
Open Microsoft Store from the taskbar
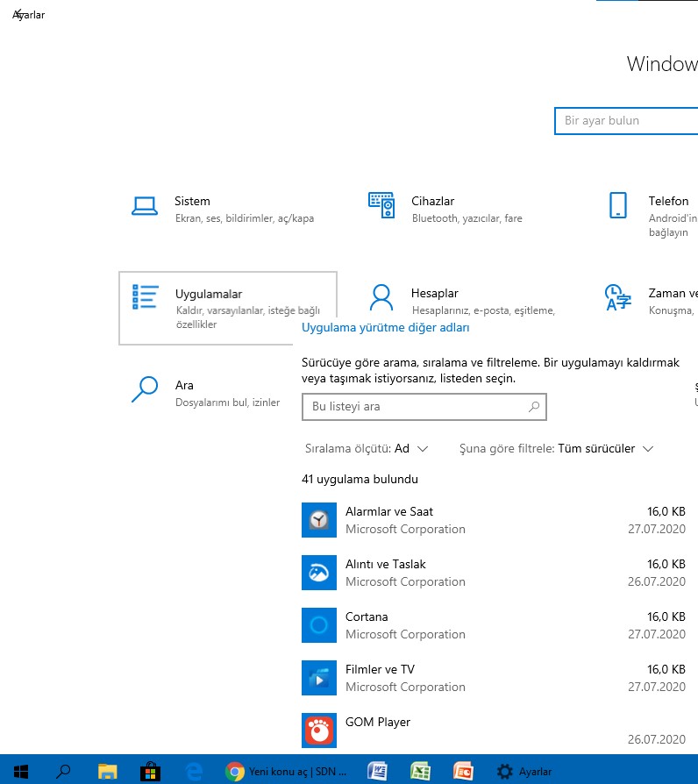(x=150, y=772)
